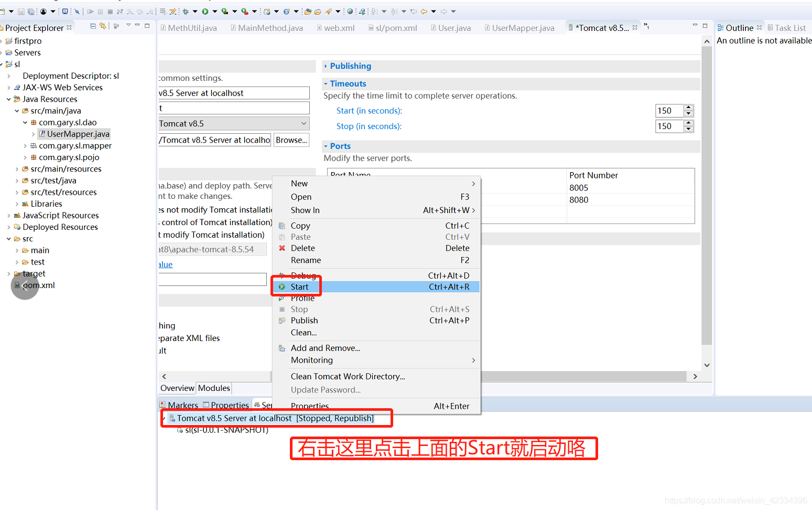The image size is (812, 510).
Task: Click the Browse... button
Action: point(291,140)
